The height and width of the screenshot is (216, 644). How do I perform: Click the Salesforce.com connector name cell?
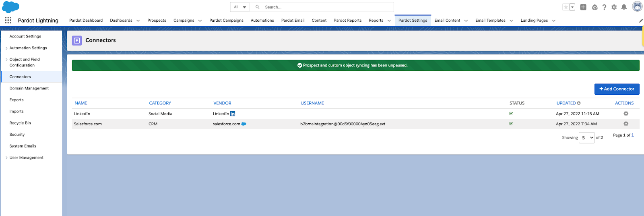coord(88,124)
